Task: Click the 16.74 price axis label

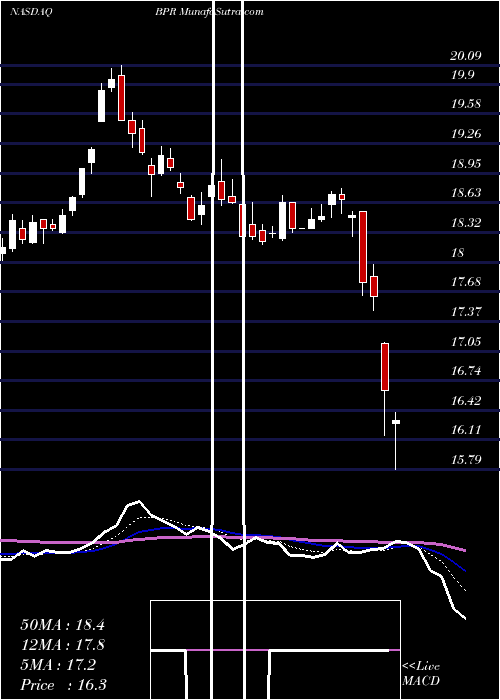Action: point(466,371)
